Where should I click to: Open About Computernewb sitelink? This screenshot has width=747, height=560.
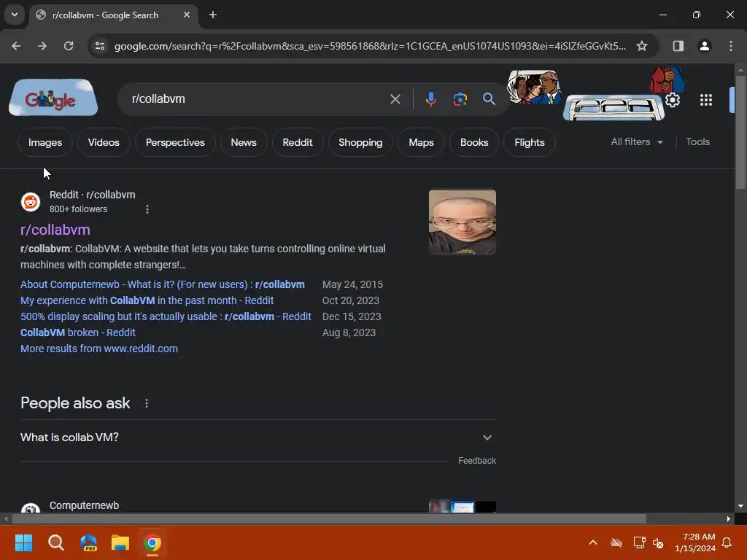pyautogui.click(x=163, y=284)
